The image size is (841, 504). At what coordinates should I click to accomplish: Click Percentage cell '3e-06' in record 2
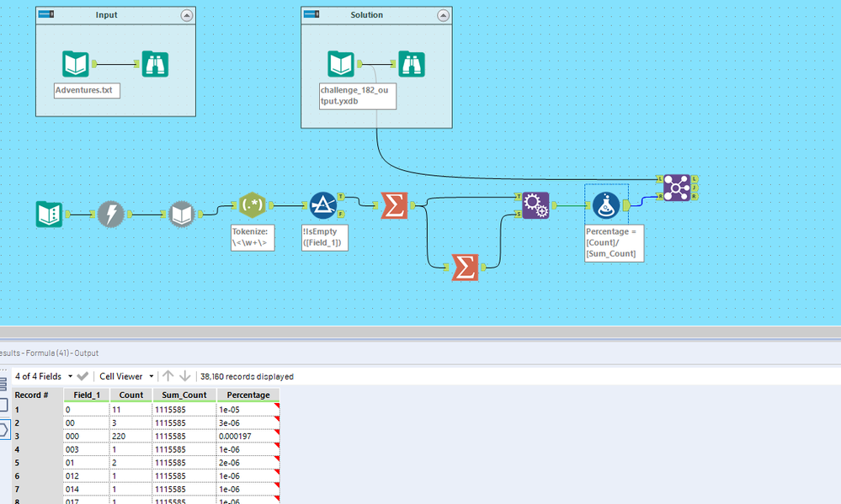click(248, 423)
